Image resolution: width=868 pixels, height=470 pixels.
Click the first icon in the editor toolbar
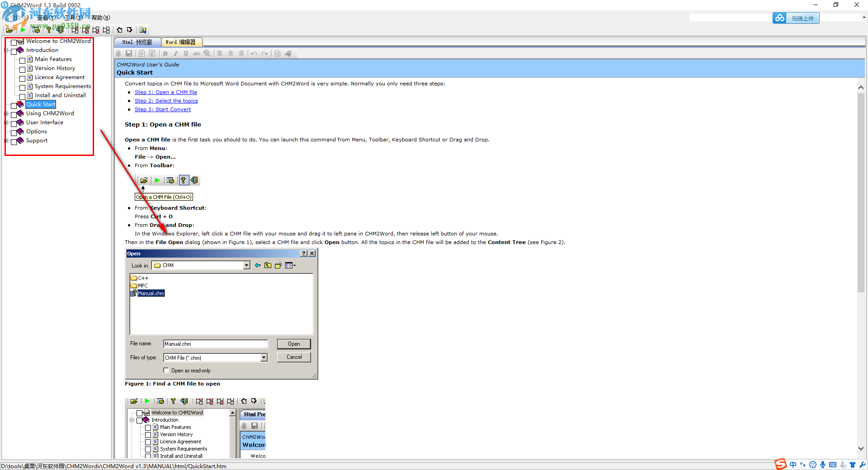pyautogui.click(x=118, y=53)
